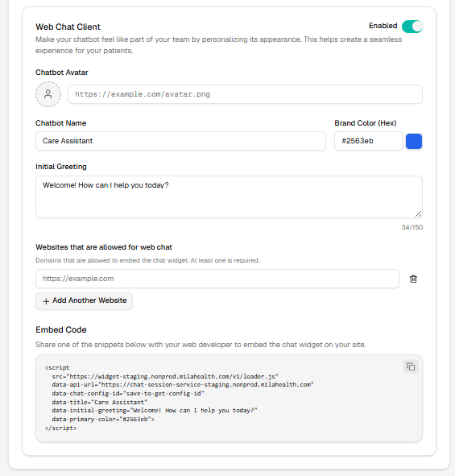Click the Enabled label text

[x=383, y=26]
